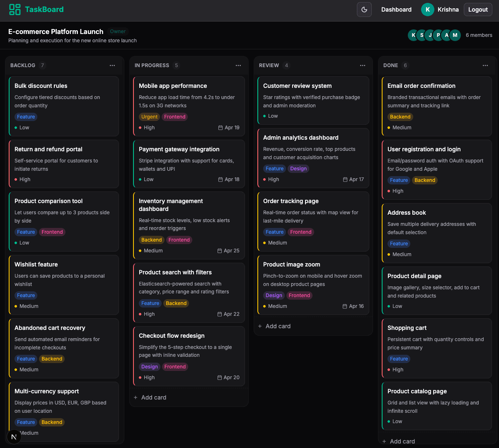The width and height of the screenshot is (499, 448).
Task: Click the member avatar labeled P
Action: [x=438, y=35]
